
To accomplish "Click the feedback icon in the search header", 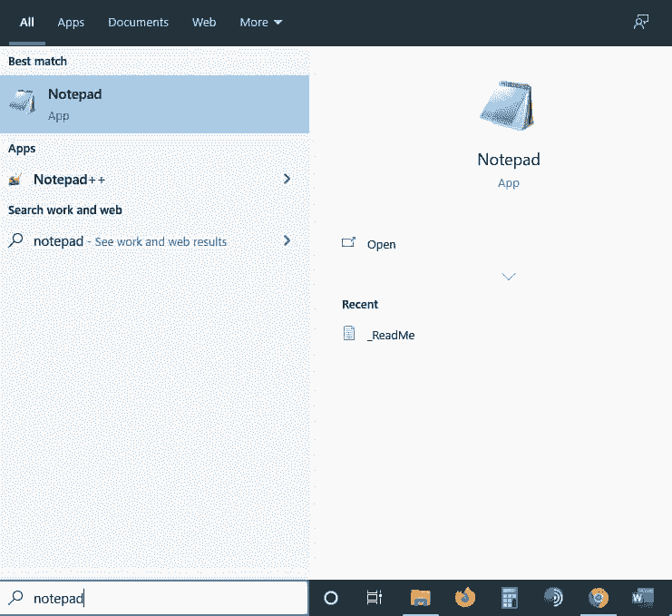I will (641, 23).
